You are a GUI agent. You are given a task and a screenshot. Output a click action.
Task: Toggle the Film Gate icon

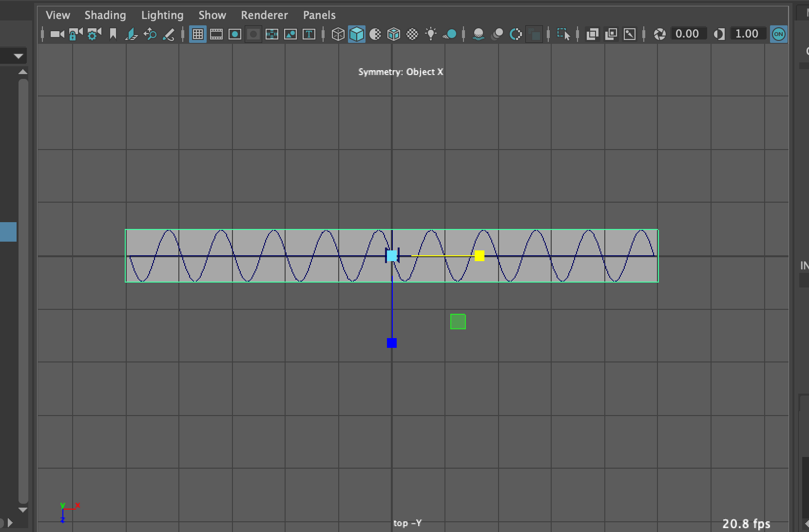[x=216, y=34]
